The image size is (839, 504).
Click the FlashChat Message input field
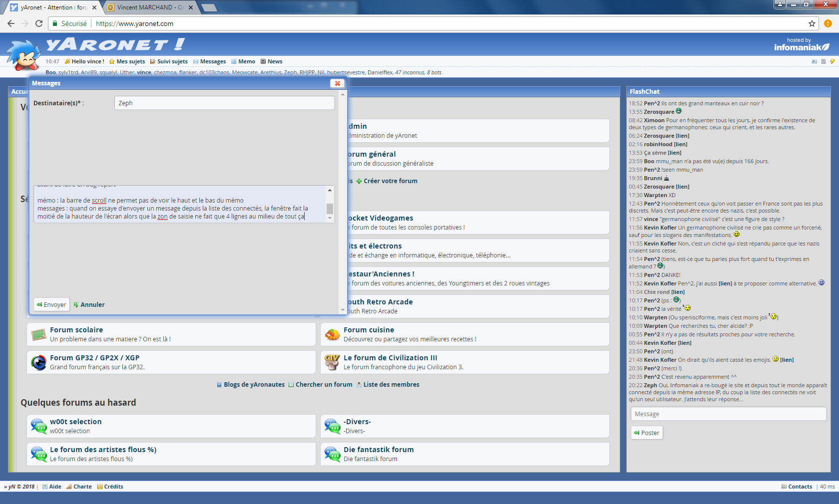pyautogui.click(x=728, y=414)
